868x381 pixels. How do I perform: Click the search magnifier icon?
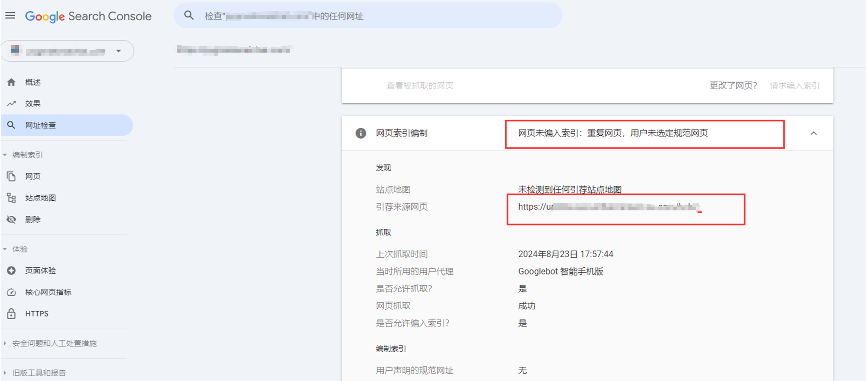tap(189, 15)
